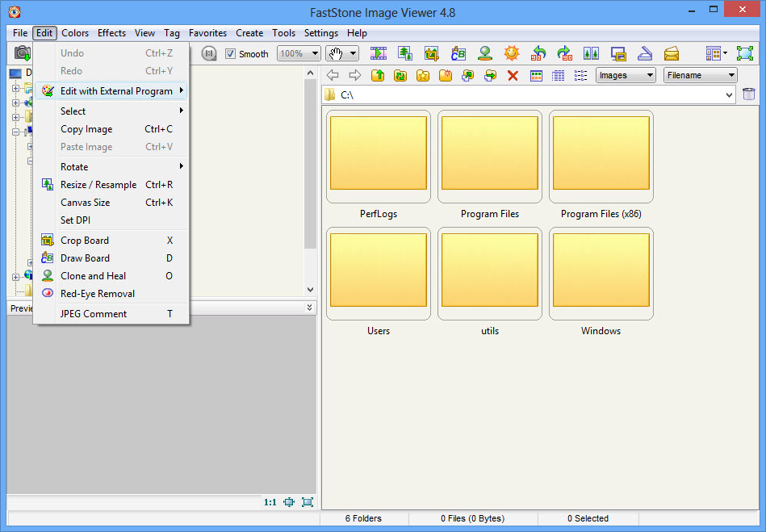Open the Draw Board from the toolbar

458,53
